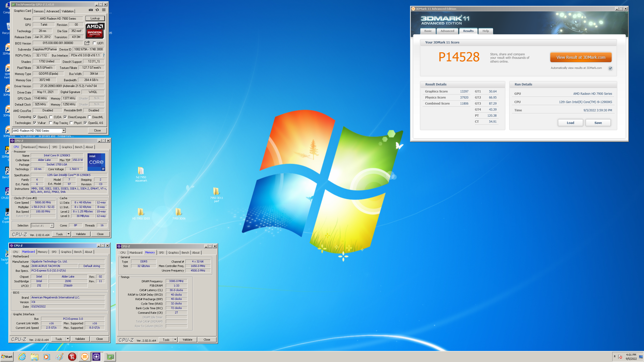Open the Basic tab in 3DMark 11
The image size is (644, 362).
[x=428, y=31]
